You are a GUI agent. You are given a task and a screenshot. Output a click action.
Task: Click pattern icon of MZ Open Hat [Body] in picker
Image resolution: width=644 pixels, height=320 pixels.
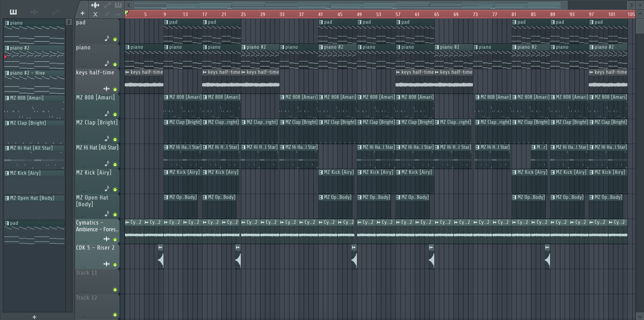[7, 198]
